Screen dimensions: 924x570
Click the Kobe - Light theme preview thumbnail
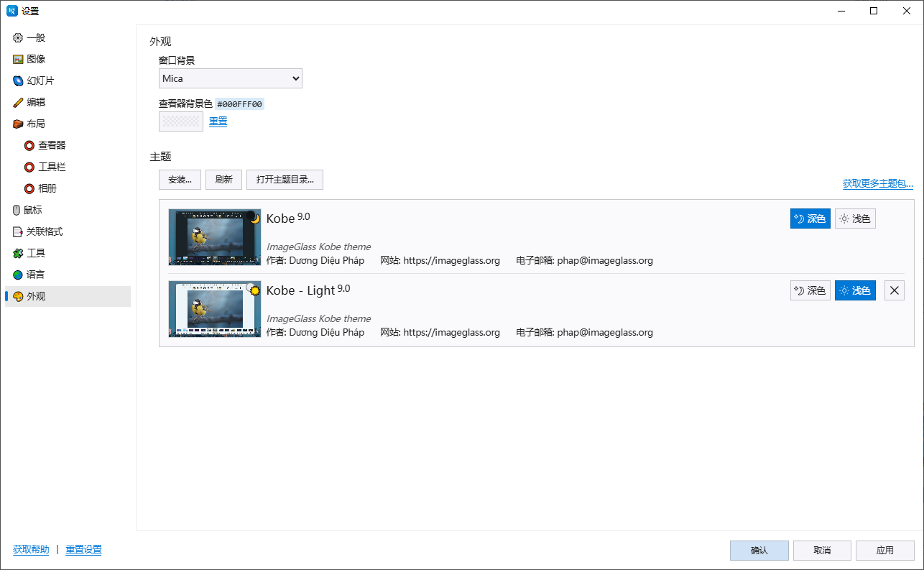pos(215,309)
